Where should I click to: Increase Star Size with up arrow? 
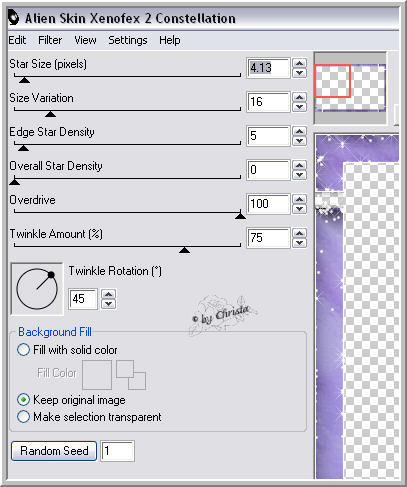(299, 63)
